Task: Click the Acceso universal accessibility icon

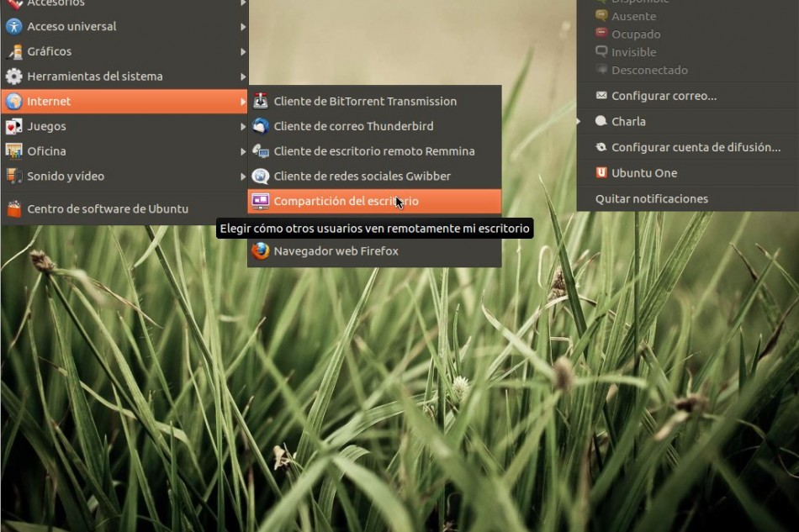Action: (x=13, y=26)
